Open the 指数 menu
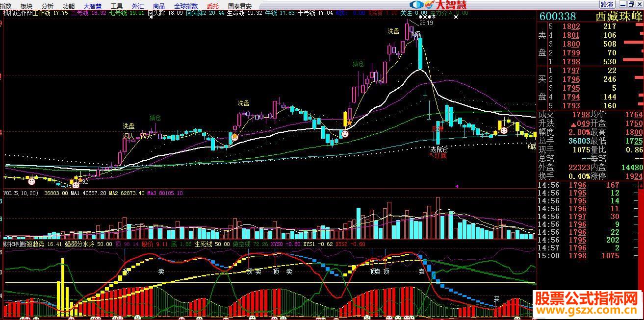This screenshot has width=644, height=320. [5, 6]
